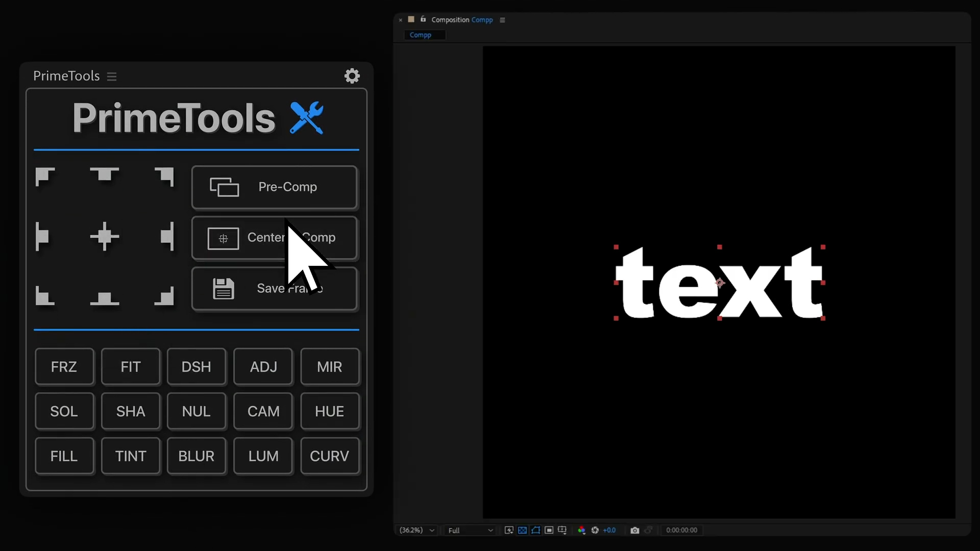Image resolution: width=980 pixels, height=551 pixels.
Task: Open the PrimeTools panel menu lines
Action: click(111, 76)
